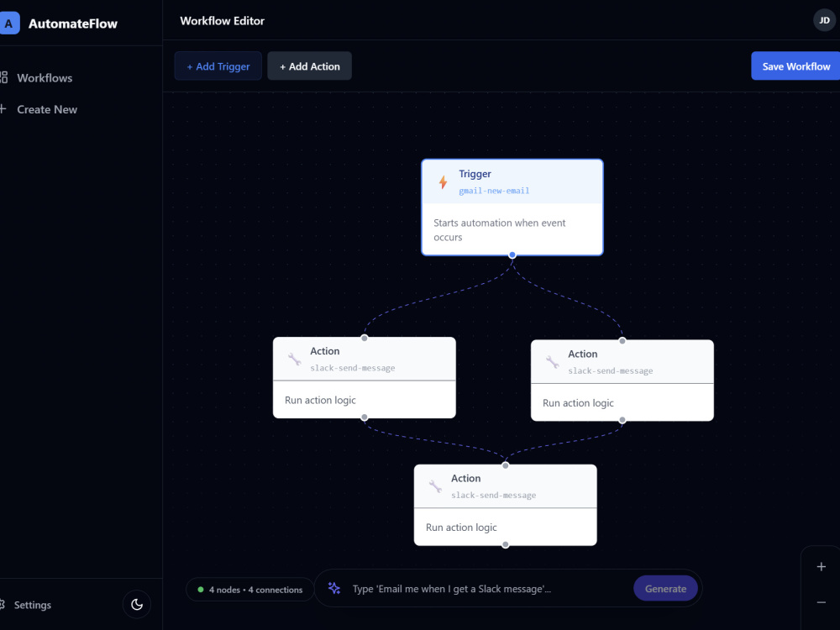Zoom in with the canvas plus control
This screenshot has height=630, width=840.
(x=822, y=567)
